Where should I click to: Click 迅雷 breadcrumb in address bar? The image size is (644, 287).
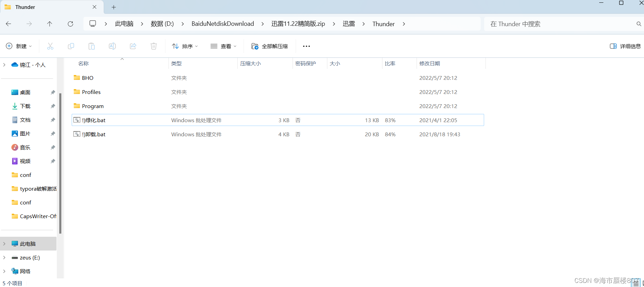[349, 24]
